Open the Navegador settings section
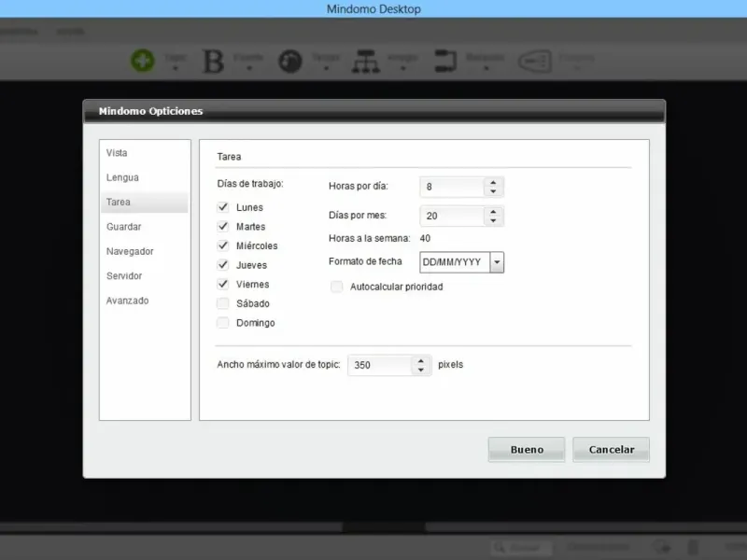The width and height of the screenshot is (747, 560). point(145,251)
